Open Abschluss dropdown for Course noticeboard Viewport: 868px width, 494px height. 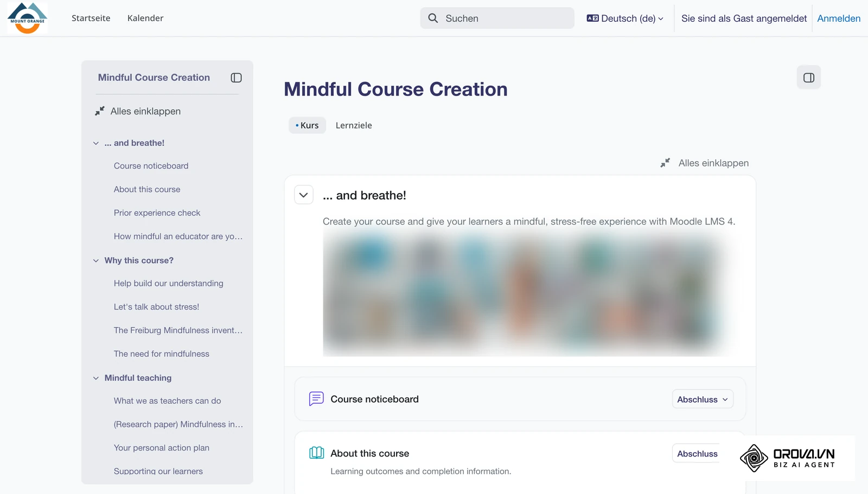703,400
